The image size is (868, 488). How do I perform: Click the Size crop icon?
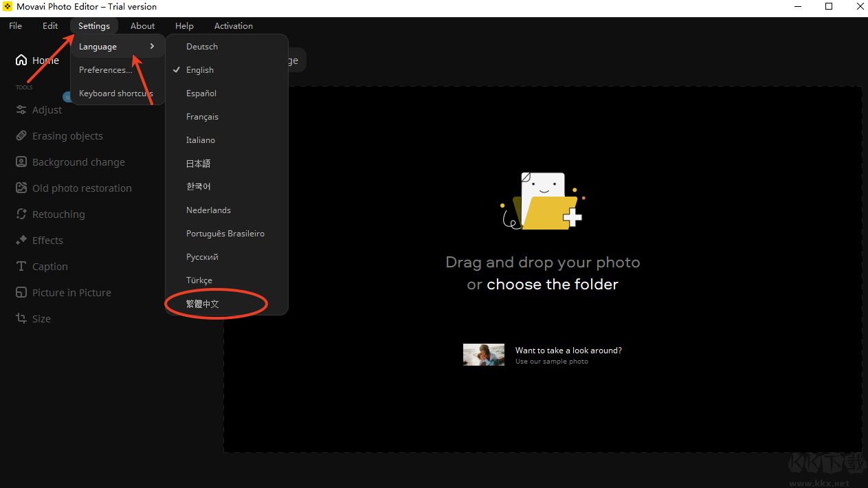[x=21, y=319]
